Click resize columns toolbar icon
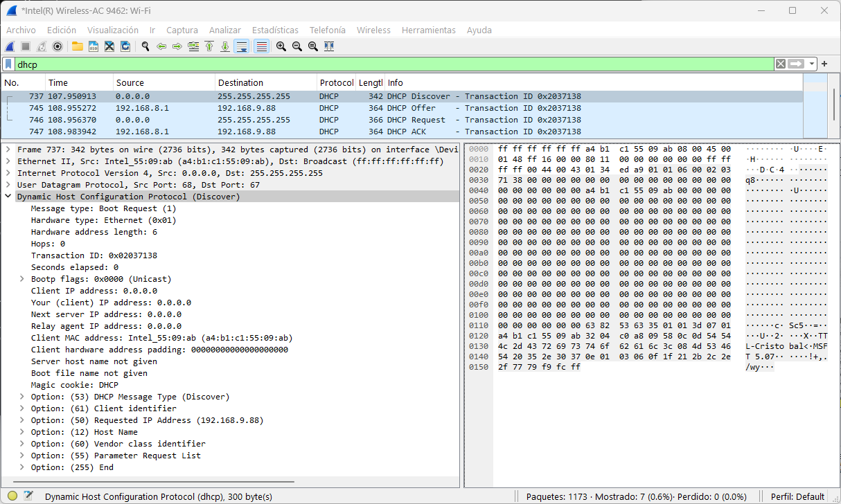This screenshot has height=504, width=841. tap(329, 46)
